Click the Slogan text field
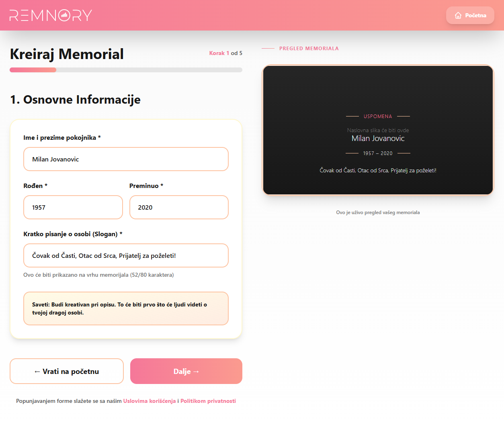 (126, 255)
